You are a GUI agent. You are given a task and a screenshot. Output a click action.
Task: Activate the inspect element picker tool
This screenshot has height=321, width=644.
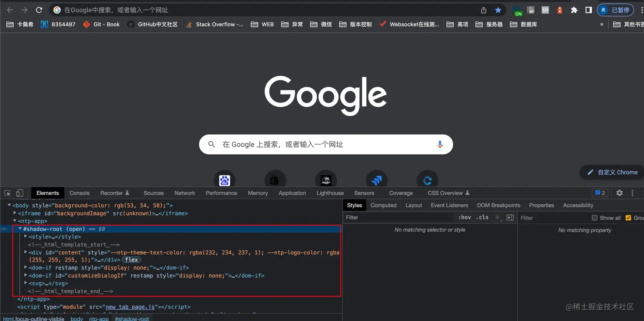click(x=7, y=193)
